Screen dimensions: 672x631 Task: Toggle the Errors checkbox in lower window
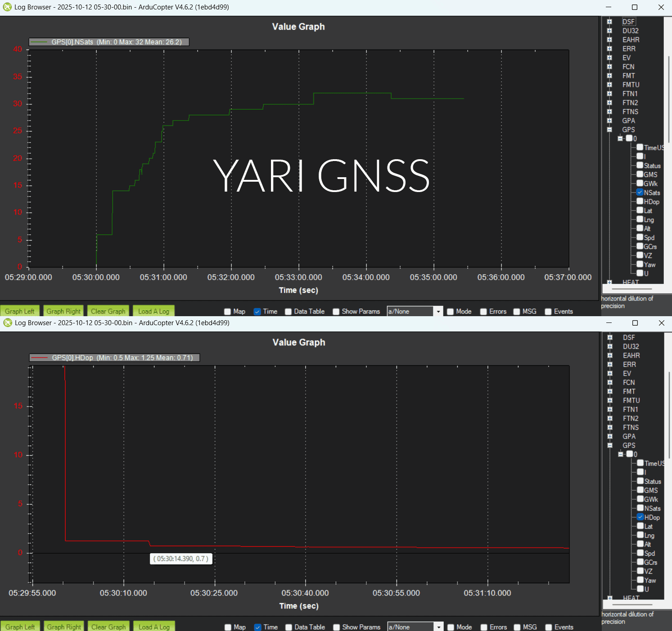[484, 627]
